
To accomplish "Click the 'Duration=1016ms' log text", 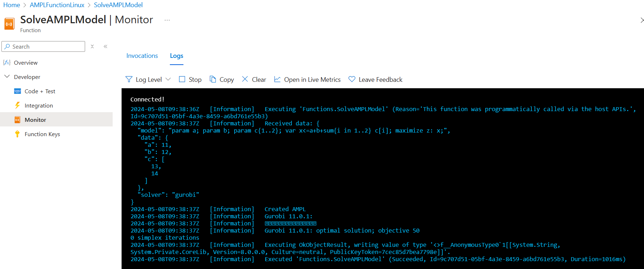I will coord(598,259).
